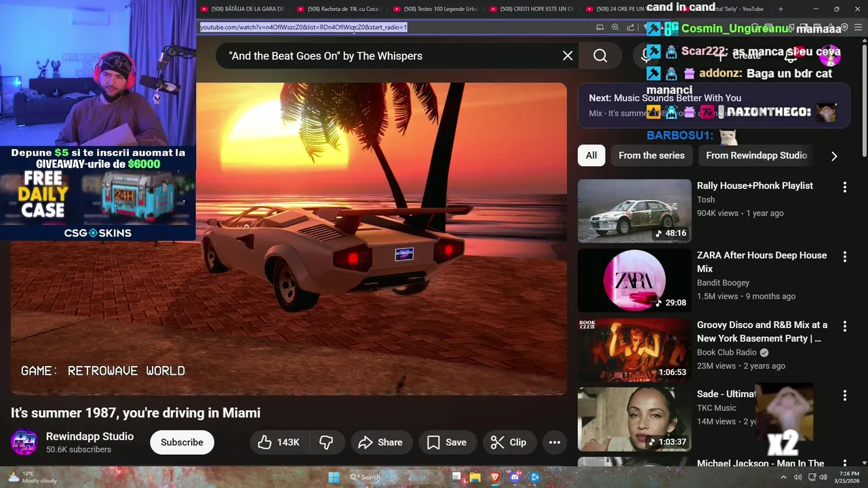868x488 pixels.
Task: Open options menu for Groovy Disco mix
Action: [844, 327]
